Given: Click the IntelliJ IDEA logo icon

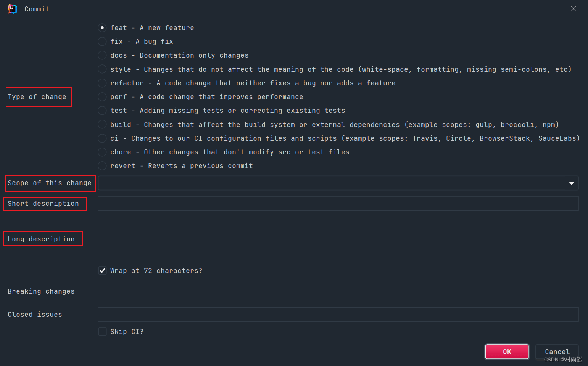Looking at the screenshot, I should (12, 9).
